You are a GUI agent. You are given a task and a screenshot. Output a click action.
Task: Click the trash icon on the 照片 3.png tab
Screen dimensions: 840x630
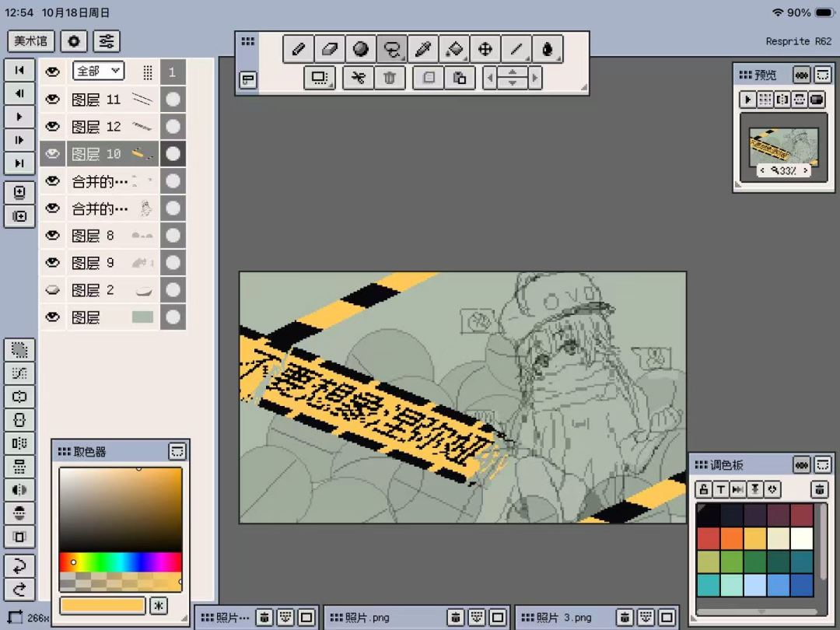(624, 617)
